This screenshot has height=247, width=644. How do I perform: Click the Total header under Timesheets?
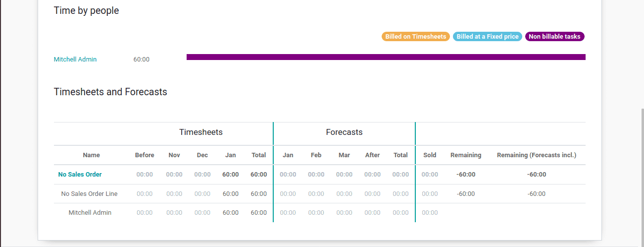coord(259,155)
